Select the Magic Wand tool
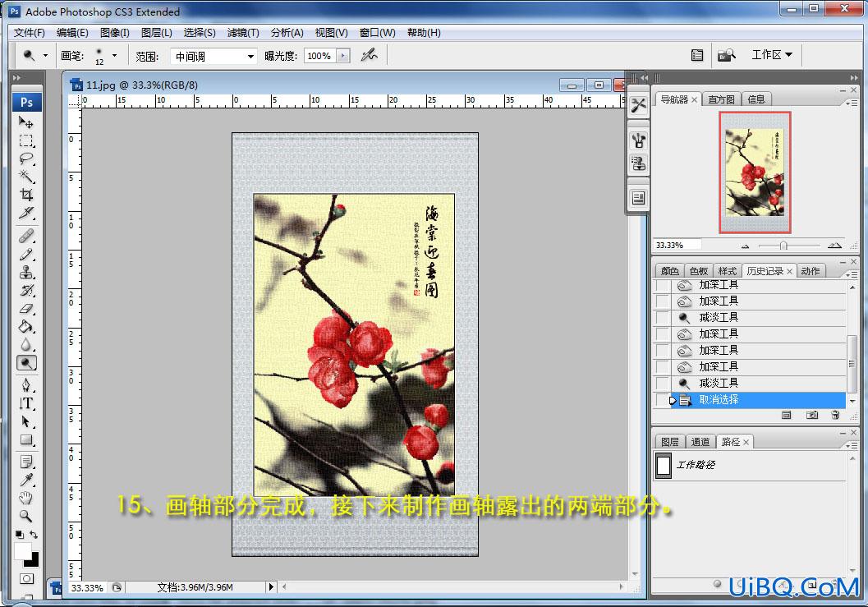The height and width of the screenshot is (607, 868). click(x=26, y=176)
